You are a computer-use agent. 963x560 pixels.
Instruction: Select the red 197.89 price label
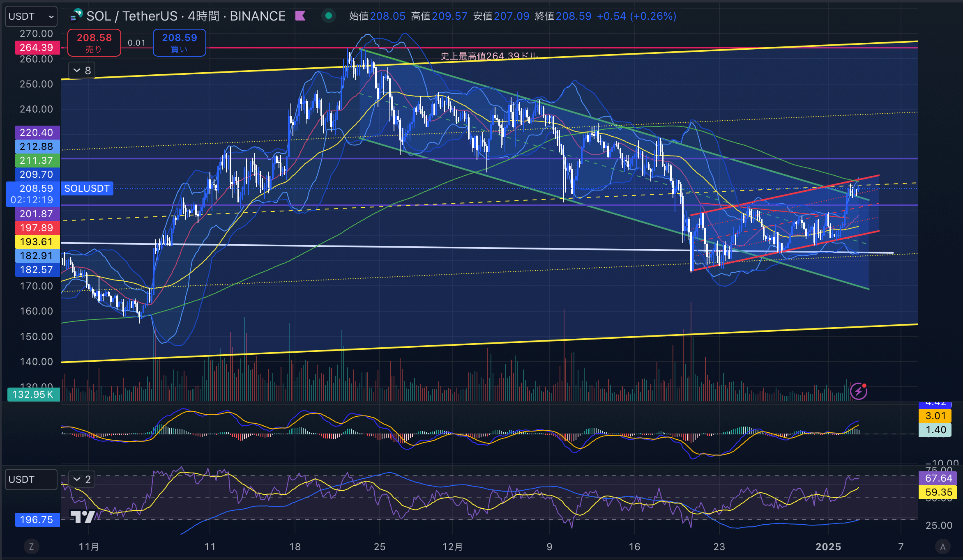(x=37, y=228)
